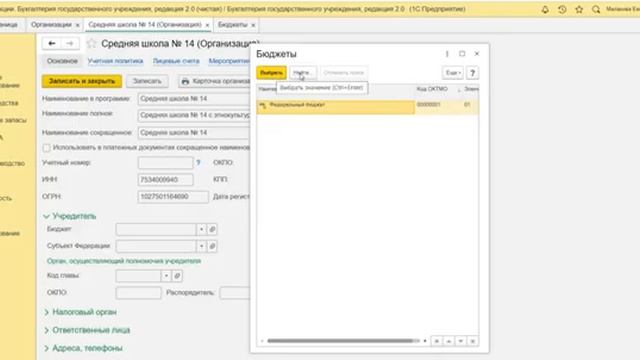Viewport: 640px width, 360px height.
Task: Open the link icon next to Бюджет field
Action: (x=212, y=229)
